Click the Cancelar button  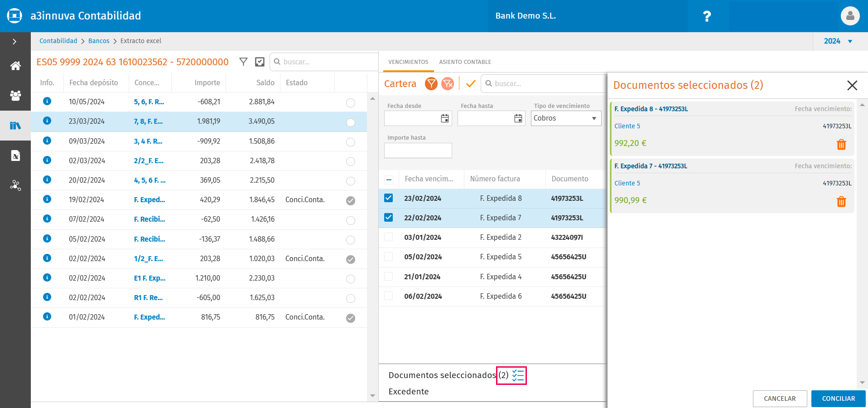(780, 398)
